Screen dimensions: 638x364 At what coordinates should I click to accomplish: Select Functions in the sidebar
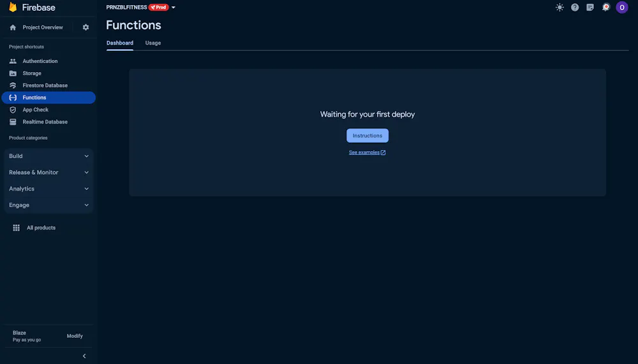[x=48, y=98]
